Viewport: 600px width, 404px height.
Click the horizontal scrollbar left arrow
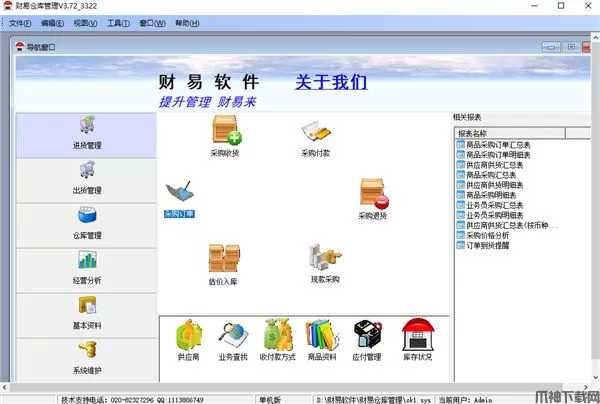coord(4,387)
